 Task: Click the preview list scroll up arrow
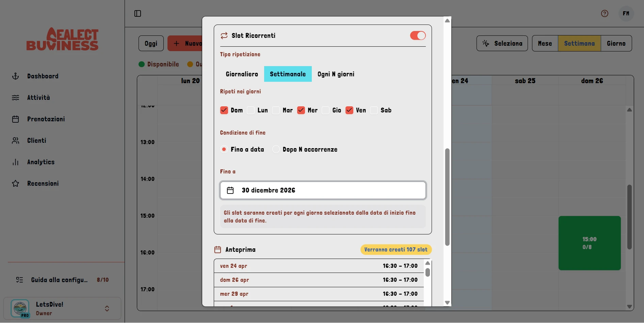[x=428, y=263]
